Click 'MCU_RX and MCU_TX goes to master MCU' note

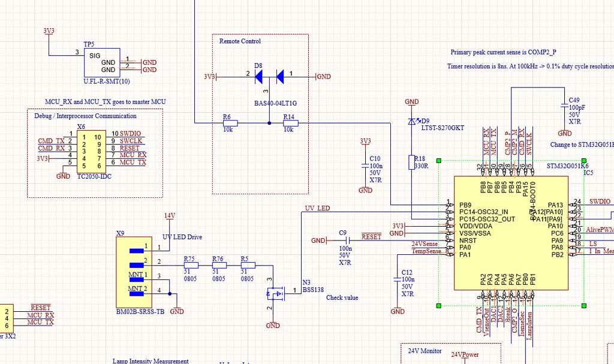pyautogui.click(x=106, y=102)
